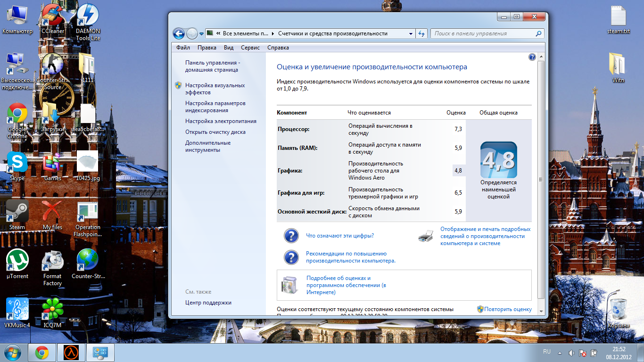The width and height of the screenshot is (644, 362).
Task: Click Все элементы п... breadcrumb segment
Action: (x=245, y=33)
